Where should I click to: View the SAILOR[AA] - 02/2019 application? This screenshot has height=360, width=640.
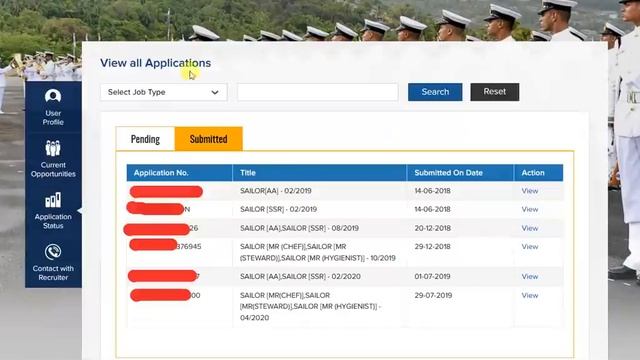(530, 191)
